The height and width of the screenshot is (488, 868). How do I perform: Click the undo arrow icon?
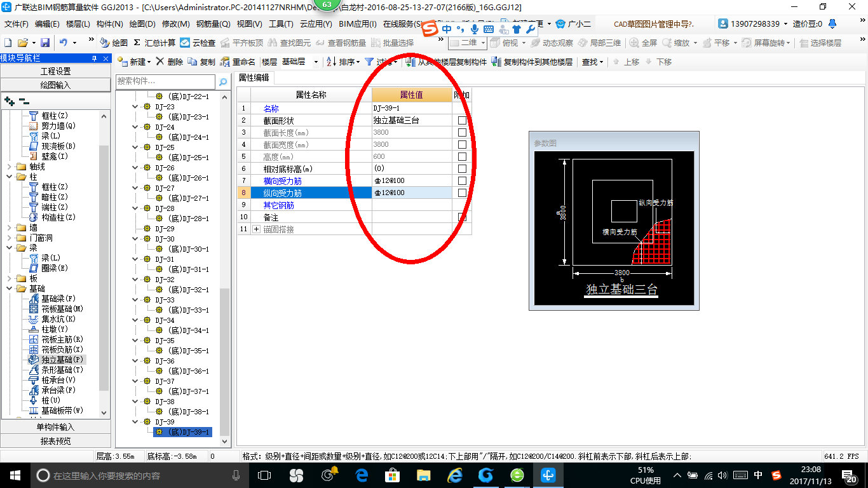tap(63, 43)
